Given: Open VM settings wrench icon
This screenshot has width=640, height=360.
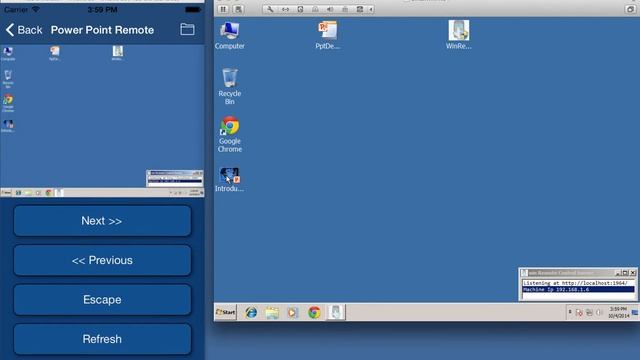Looking at the screenshot, I should 270,9.
